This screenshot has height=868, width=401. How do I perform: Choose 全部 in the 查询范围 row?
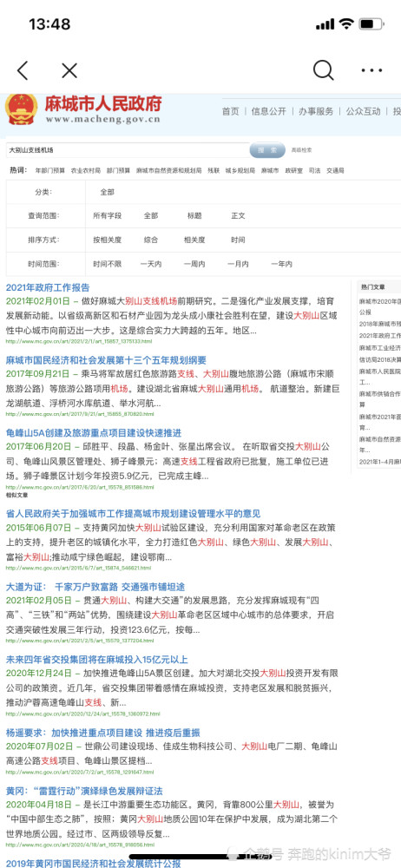(x=151, y=216)
